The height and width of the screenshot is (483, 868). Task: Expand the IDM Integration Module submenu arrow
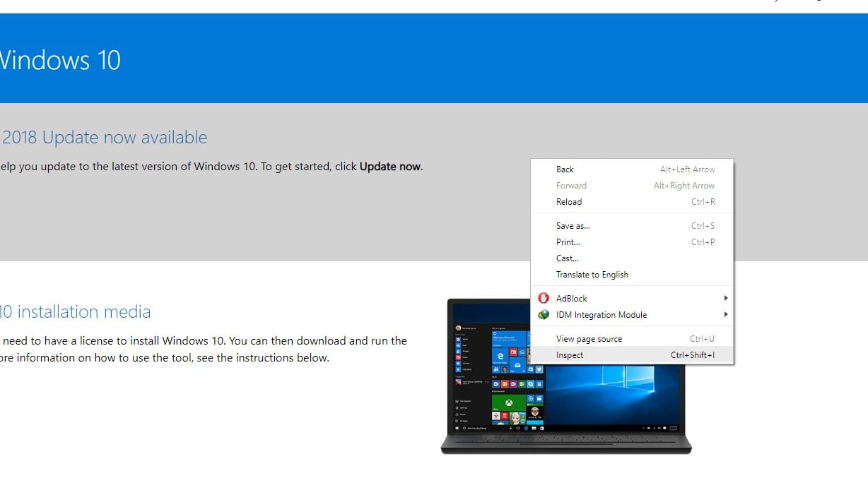[x=725, y=314]
